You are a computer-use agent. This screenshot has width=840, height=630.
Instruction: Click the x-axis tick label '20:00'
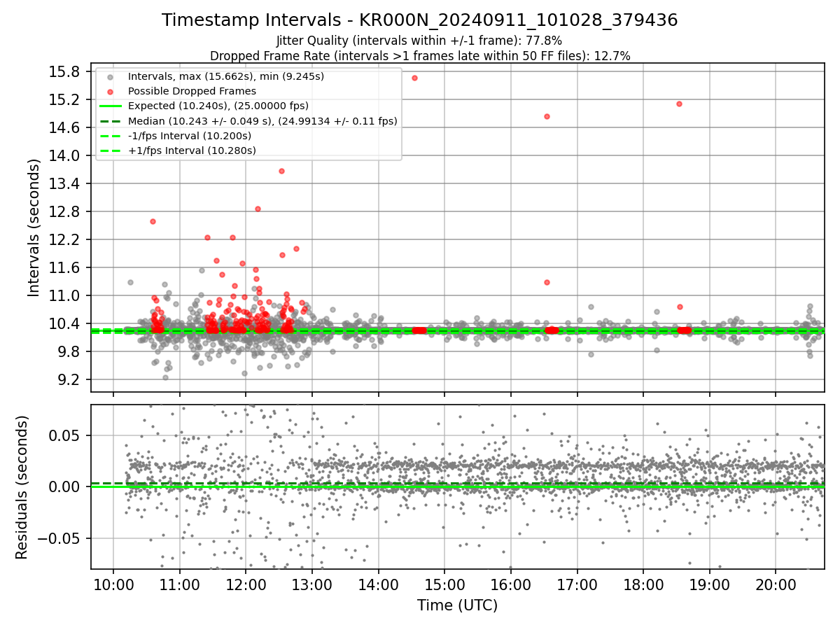coord(776,584)
